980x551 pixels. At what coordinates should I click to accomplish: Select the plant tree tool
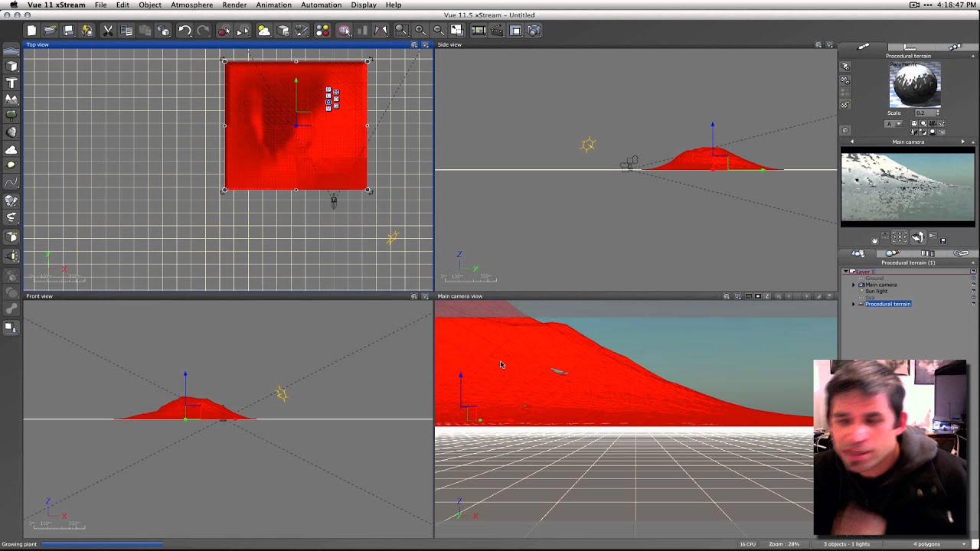[x=11, y=116]
